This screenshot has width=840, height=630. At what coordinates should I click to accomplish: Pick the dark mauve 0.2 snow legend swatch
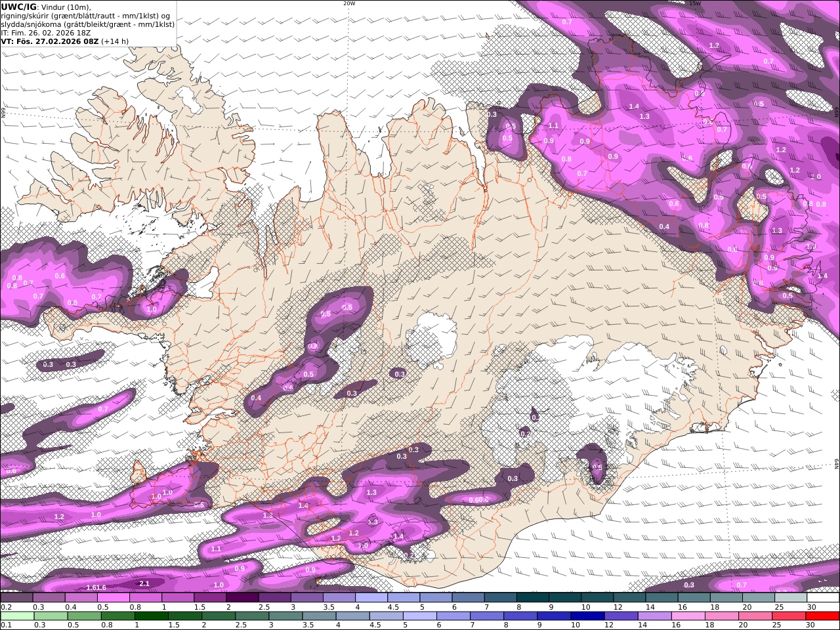[x=16, y=598]
